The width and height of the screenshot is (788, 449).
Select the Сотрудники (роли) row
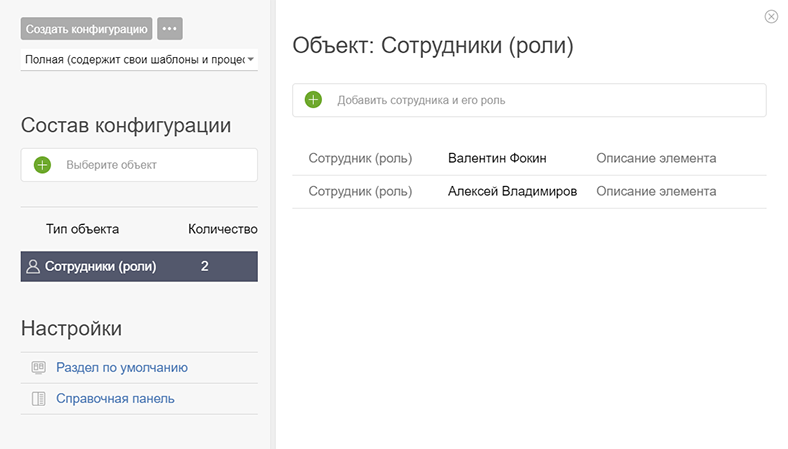point(139,266)
